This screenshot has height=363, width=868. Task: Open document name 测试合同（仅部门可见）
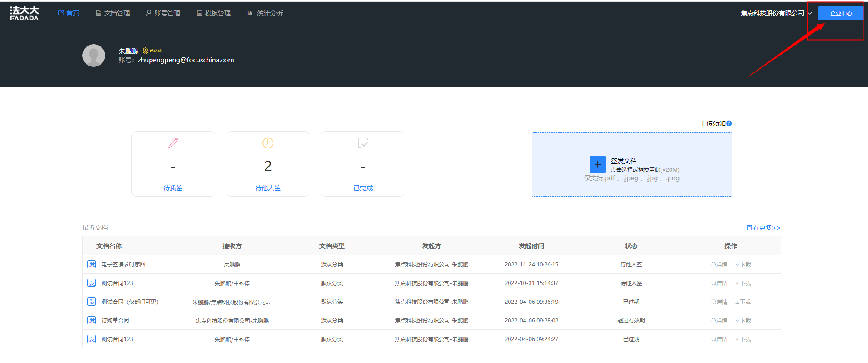(130, 302)
